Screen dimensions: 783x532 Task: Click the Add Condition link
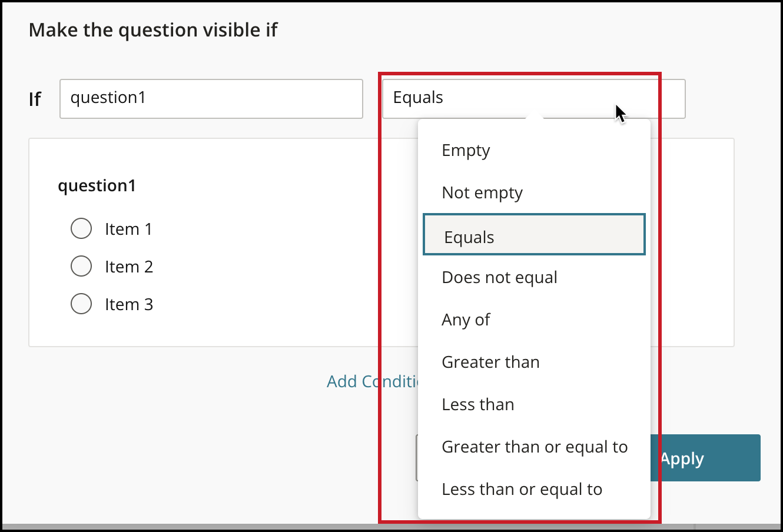pos(372,381)
